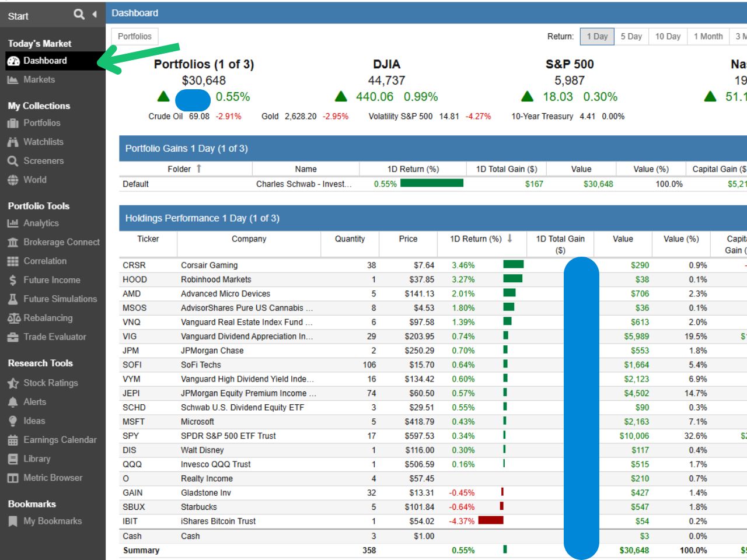Click the My Bookmarks bookmark icon
Viewport: 747px width, 560px height.
(x=13, y=521)
